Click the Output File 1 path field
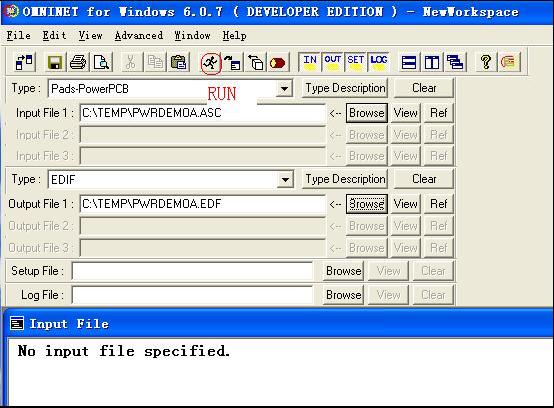 (203, 204)
